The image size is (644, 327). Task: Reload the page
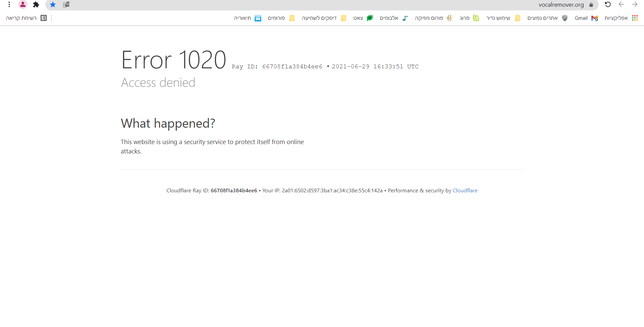coord(608,4)
